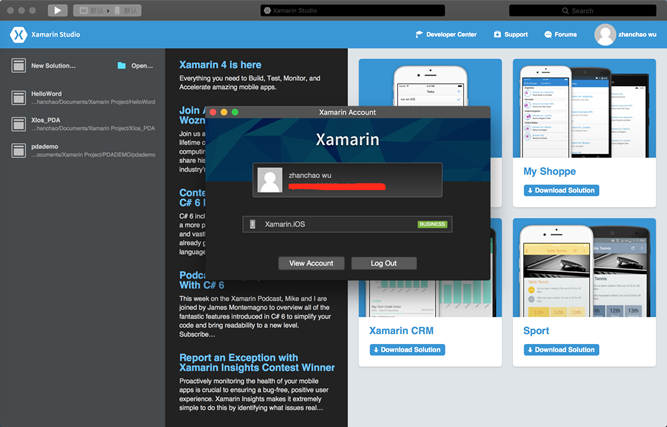Click the Xamarin Studio status bar field
The height and width of the screenshot is (427, 667).
[353, 11]
